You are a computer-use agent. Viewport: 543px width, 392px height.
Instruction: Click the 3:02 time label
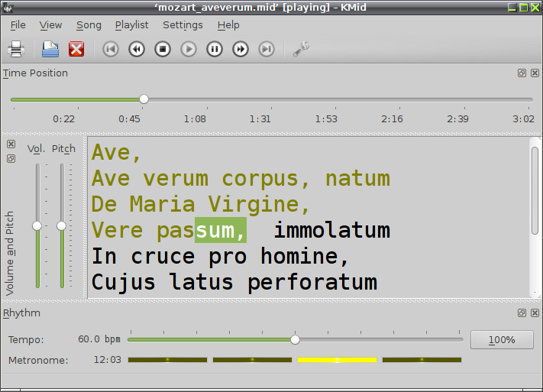523,119
